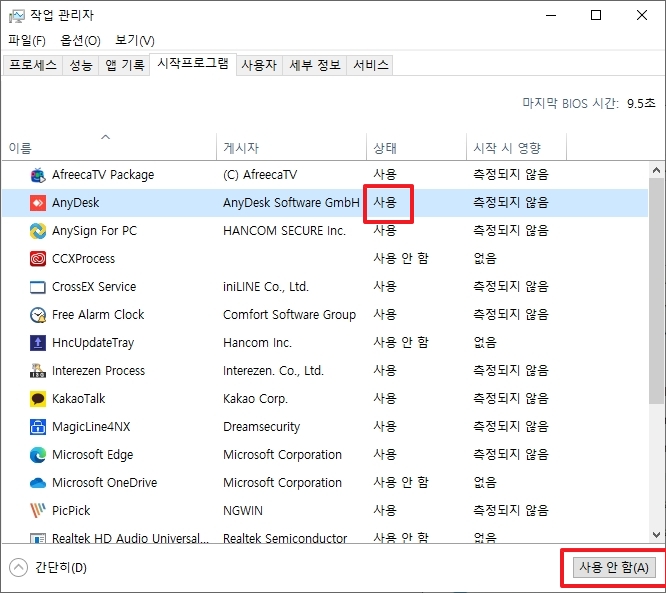
Task: Click the (C) AfreecaTV publisher cell
Action: (260, 175)
